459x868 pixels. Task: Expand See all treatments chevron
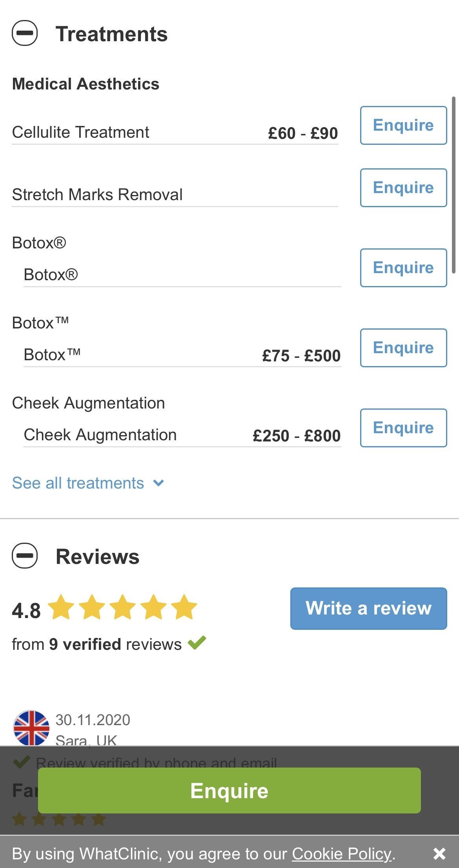point(158,483)
